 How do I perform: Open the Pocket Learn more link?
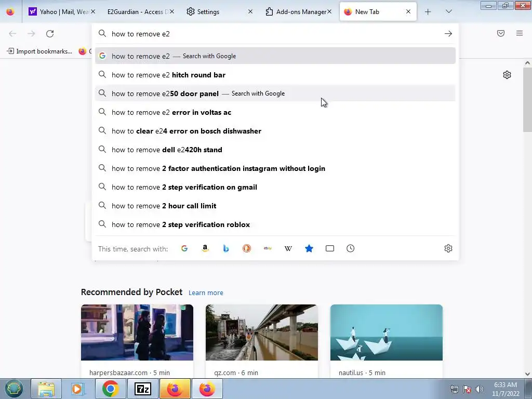point(206,293)
